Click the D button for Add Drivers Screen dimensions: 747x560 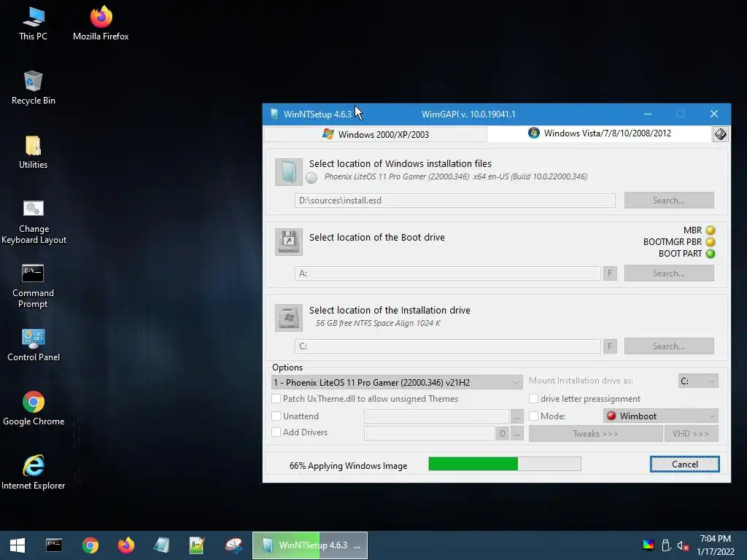502,433
